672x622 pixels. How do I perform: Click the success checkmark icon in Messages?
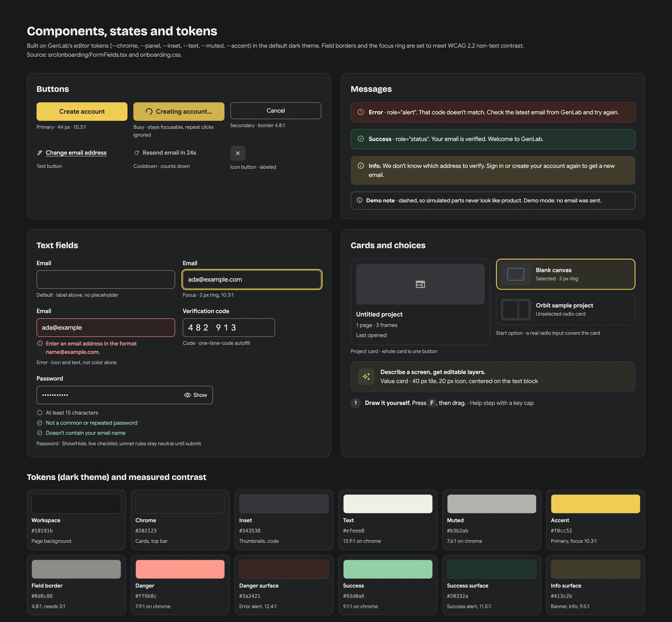360,139
